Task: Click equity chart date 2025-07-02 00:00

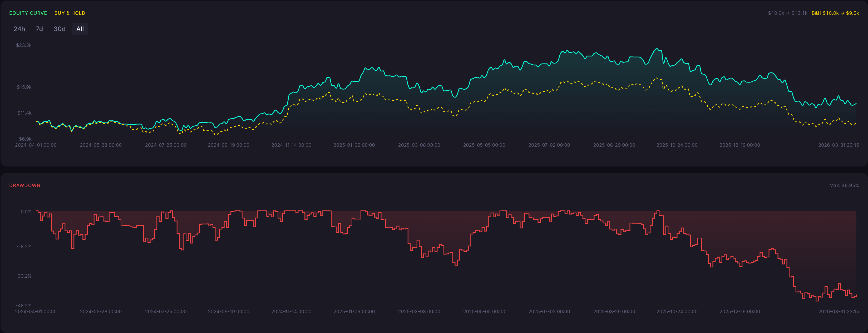Action: [x=549, y=145]
